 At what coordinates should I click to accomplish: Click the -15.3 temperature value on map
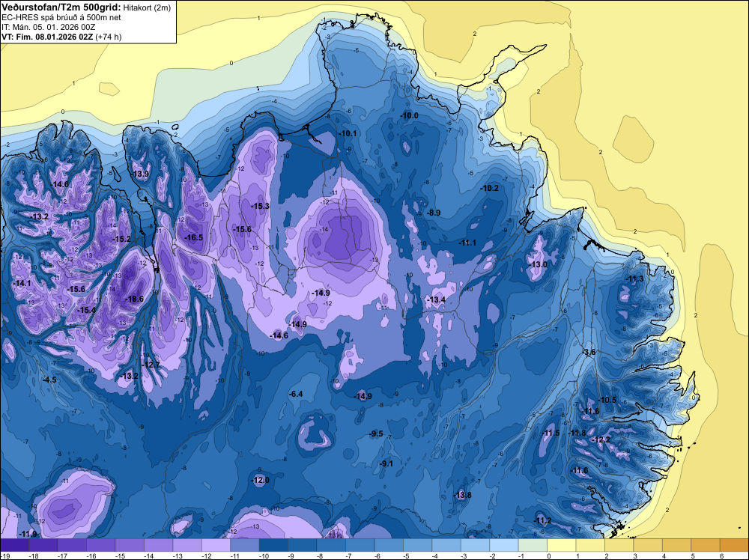pos(261,206)
